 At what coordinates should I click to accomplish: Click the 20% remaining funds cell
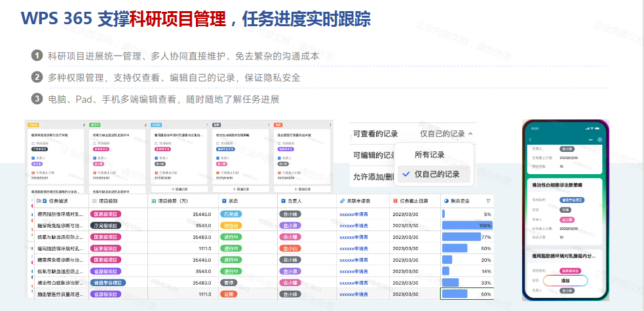pyautogui.click(x=467, y=260)
